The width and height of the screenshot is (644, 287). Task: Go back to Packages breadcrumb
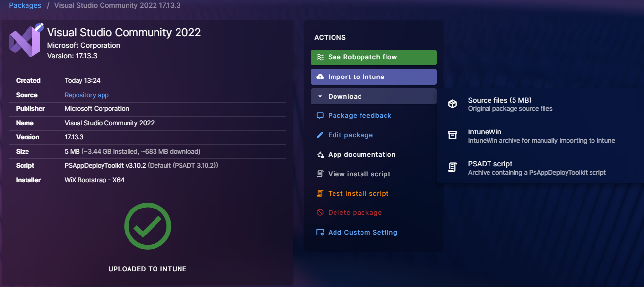pyautogui.click(x=25, y=6)
